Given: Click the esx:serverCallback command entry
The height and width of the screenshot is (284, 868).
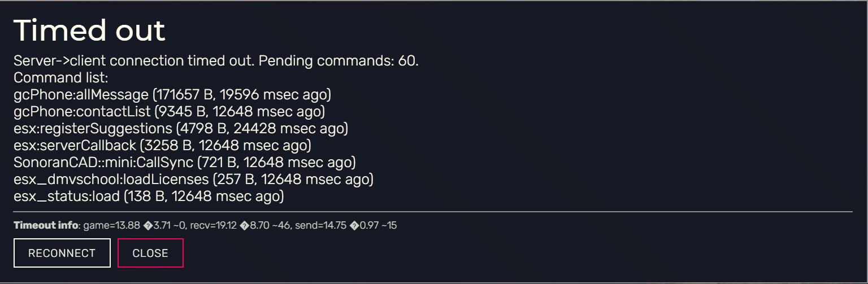Looking at the screenshot, I should pos(162,146).
